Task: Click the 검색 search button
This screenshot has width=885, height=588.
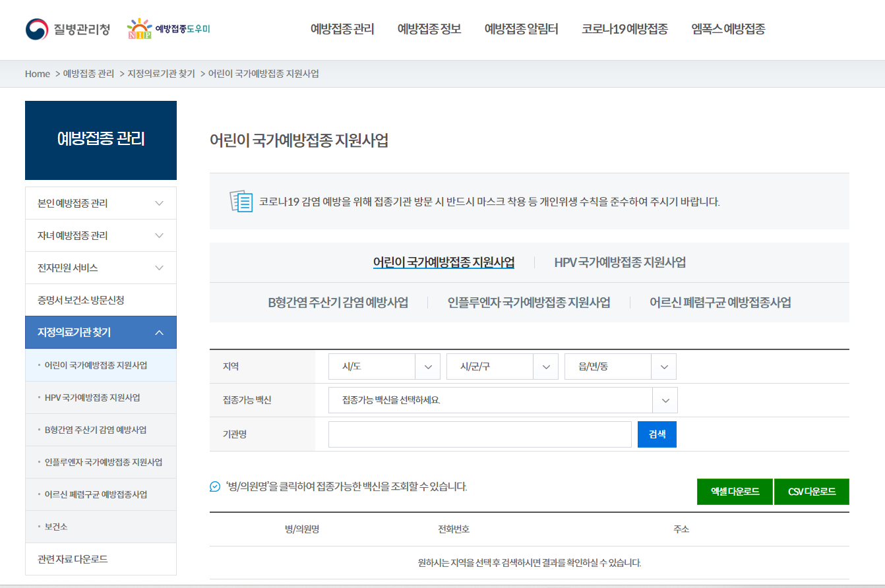Action: 657,434
